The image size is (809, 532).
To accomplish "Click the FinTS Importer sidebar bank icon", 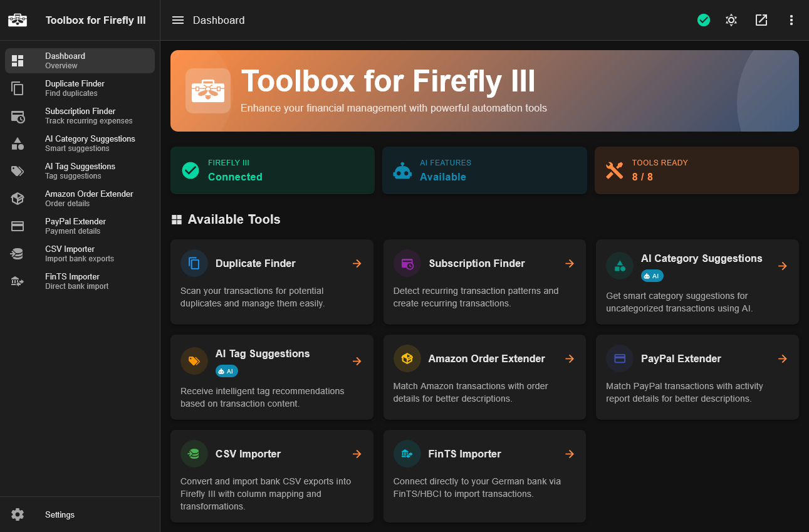I will pyautogui.click(x=18, y=281).
